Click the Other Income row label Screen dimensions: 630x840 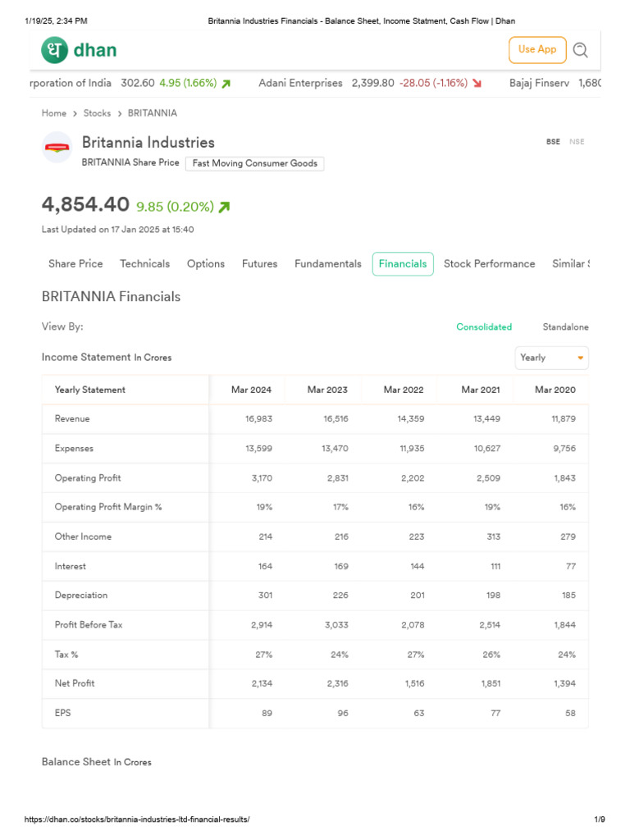83,536
